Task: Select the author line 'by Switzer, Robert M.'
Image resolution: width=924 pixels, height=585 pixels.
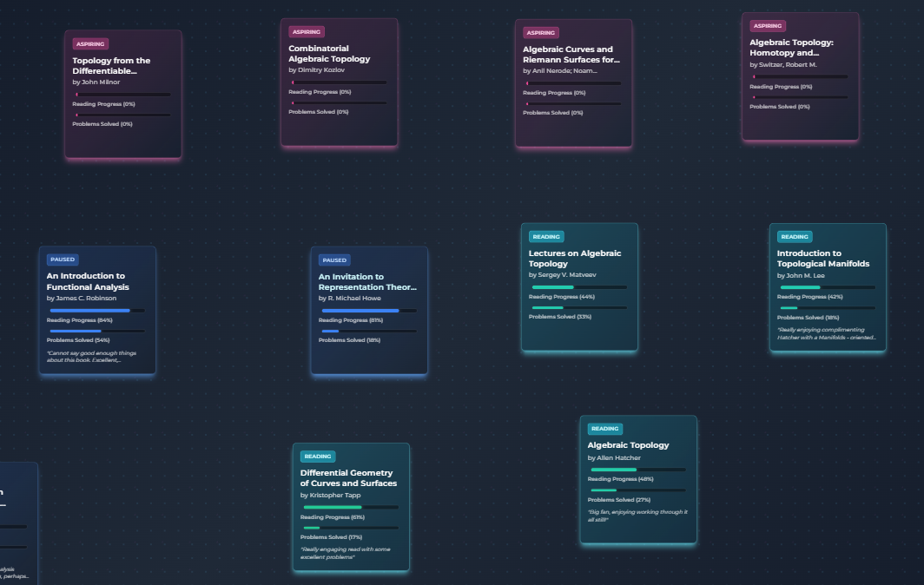Action: pyautogui.click(x=783, y=65)
